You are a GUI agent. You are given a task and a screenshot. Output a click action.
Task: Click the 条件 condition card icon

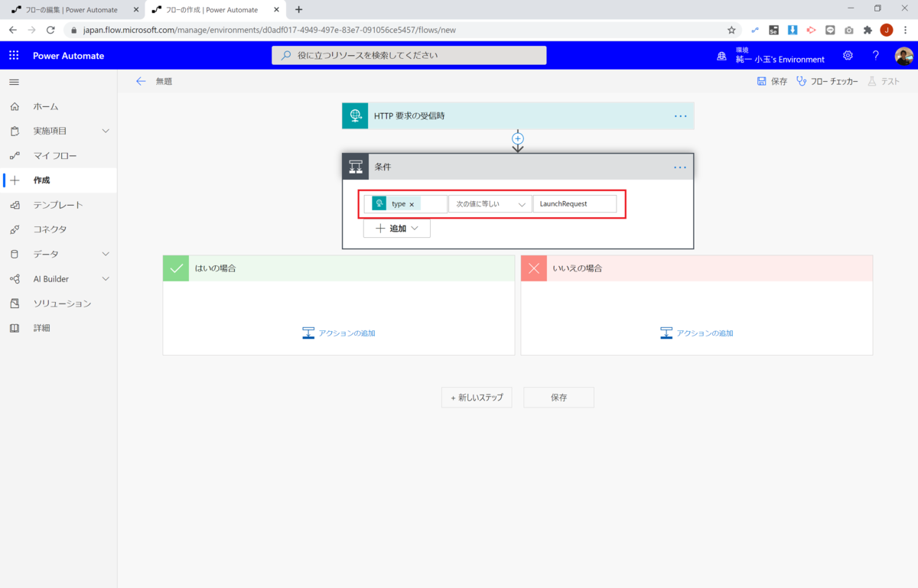pyautogui.click(x=356, y=167)
